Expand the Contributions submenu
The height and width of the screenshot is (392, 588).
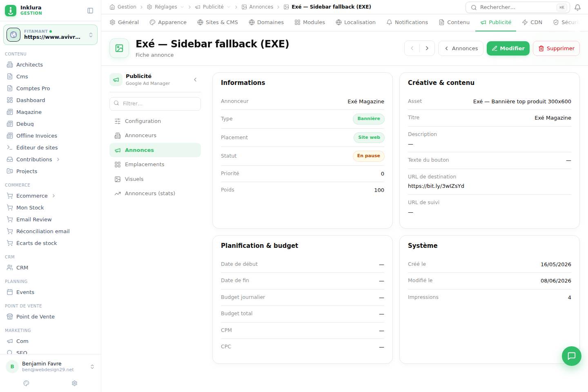[x=58, y=159]
